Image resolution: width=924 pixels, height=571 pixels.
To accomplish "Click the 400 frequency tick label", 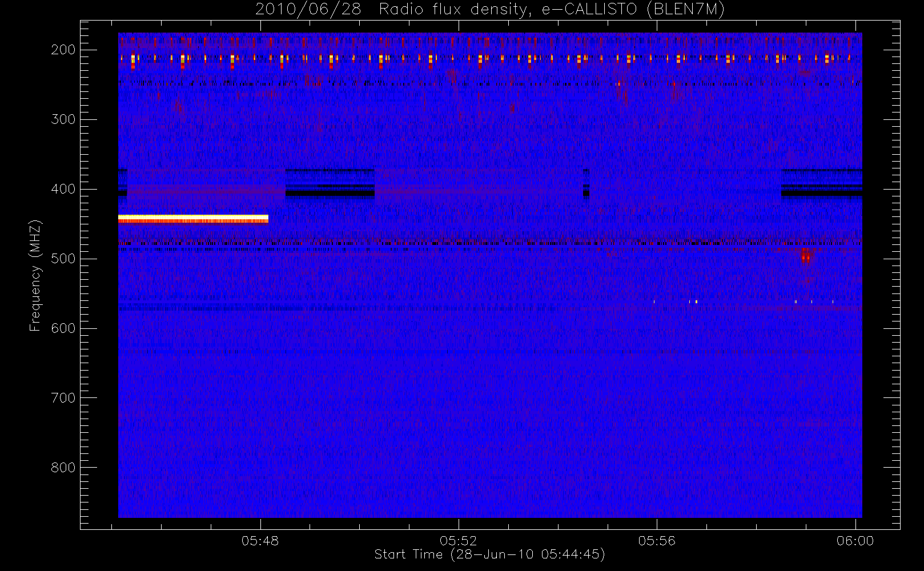I will click(63, 189).
